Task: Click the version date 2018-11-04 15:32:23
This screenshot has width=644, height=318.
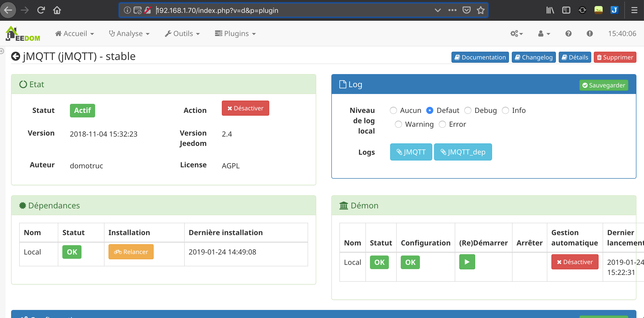Action: click(x=103, y=134)
